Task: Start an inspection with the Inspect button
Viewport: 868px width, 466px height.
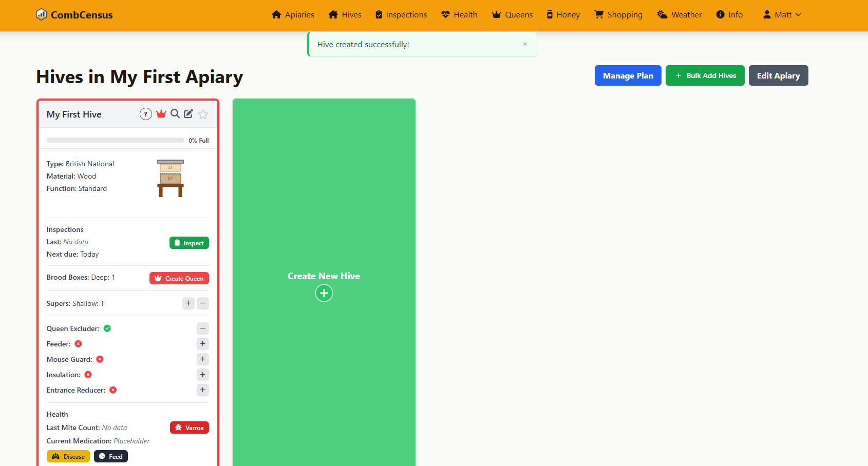Action: pos(189,243)
